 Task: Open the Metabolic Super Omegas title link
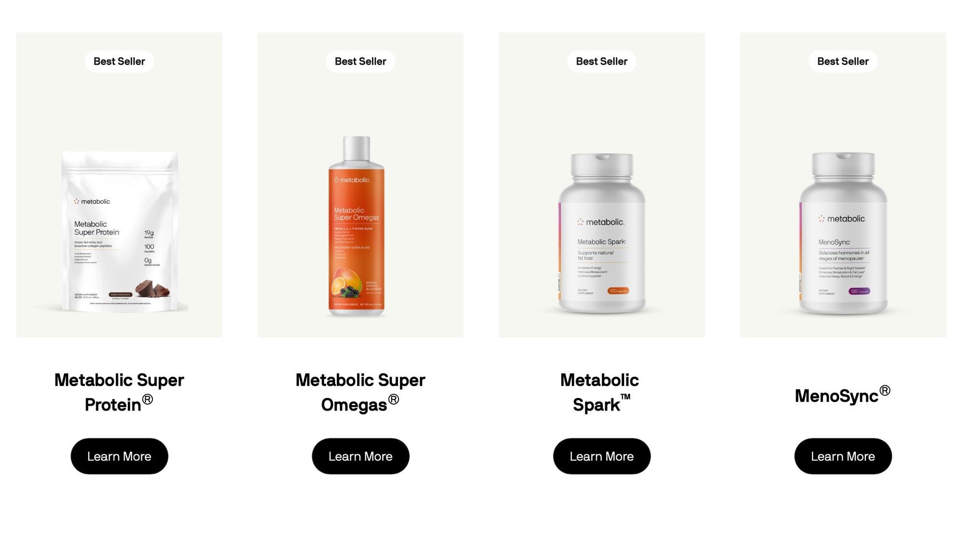pyautogui.click(x=360, y=392)
